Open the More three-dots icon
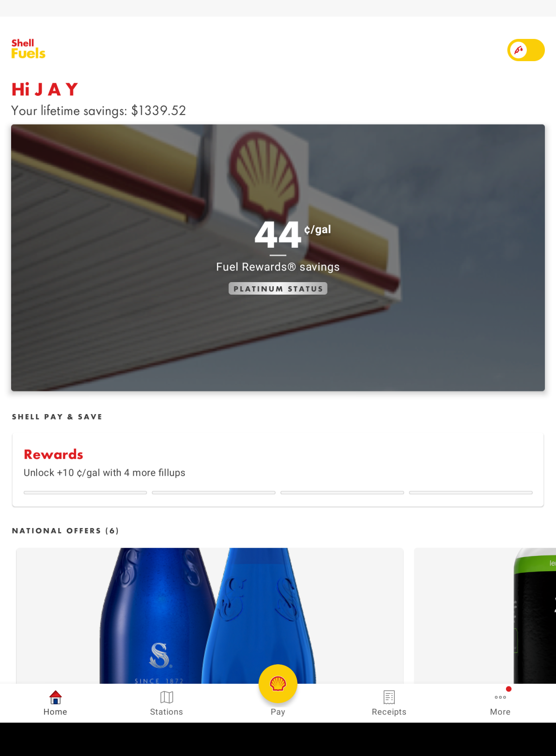This screenshot has height=756, width=556. click(500, 697)
